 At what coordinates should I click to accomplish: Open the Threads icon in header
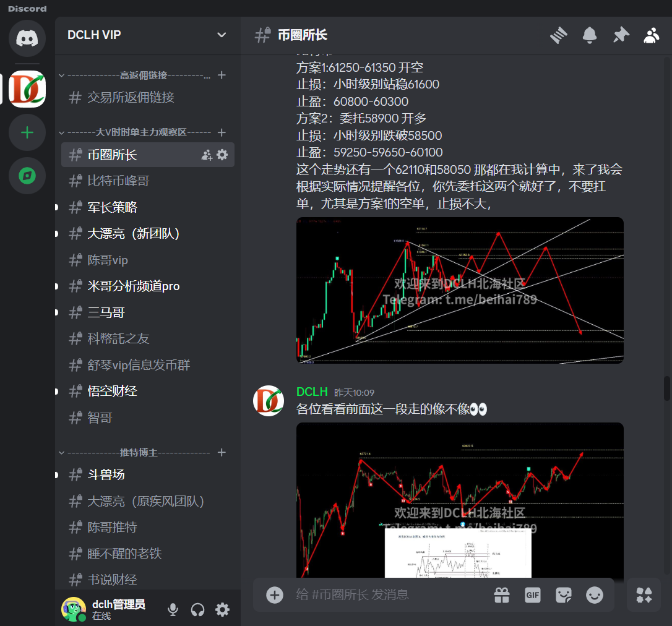click(559, 35)
